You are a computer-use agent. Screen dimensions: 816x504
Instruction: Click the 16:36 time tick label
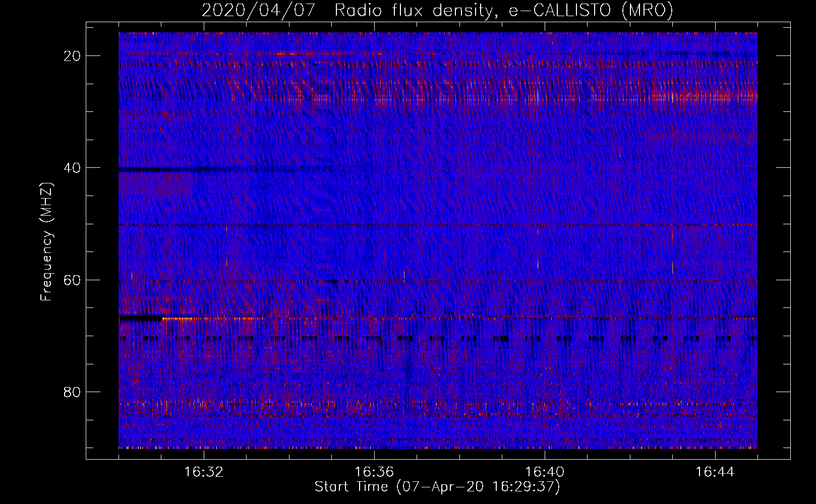374,472
